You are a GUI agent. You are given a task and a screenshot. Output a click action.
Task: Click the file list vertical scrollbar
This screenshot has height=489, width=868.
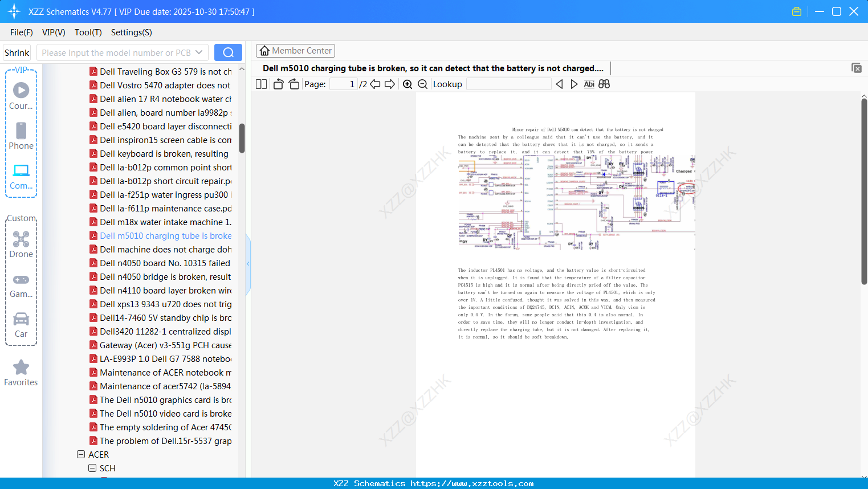[242, 138]
